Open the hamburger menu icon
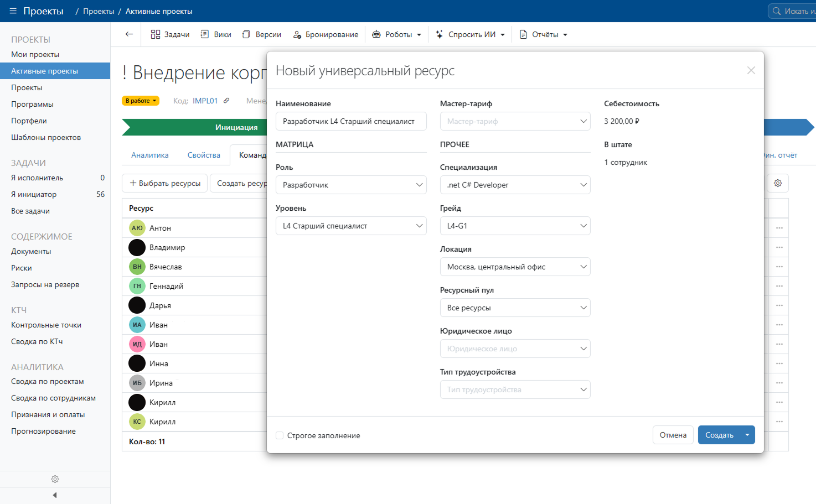Viewport: 816px width, 504px height. (13, 11)
